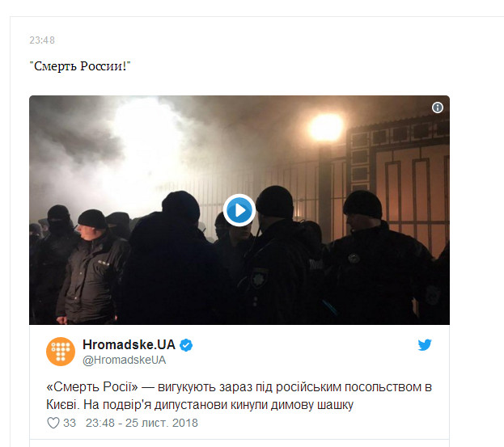The height and width of the screenshot is (447, 504).
Task: Click the "Смерть России!" headline text
Action: click(x=80, y=66)
